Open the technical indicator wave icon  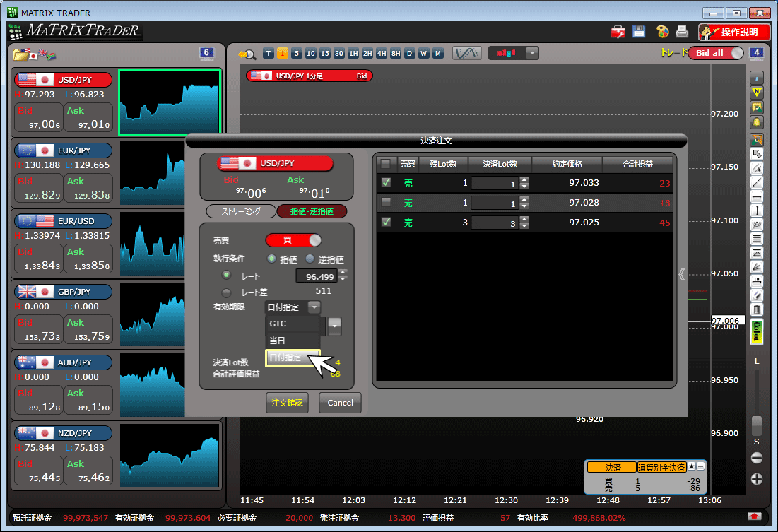[x=467, y=53]
